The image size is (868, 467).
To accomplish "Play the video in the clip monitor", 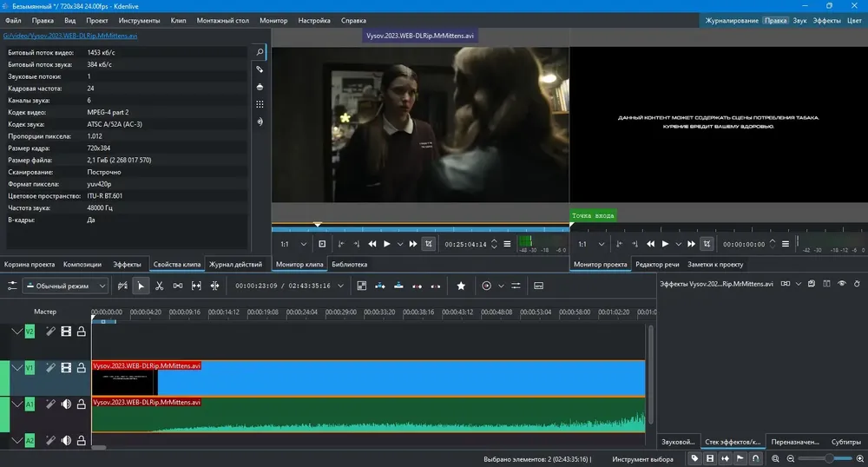I will click(x=387, y=245).
